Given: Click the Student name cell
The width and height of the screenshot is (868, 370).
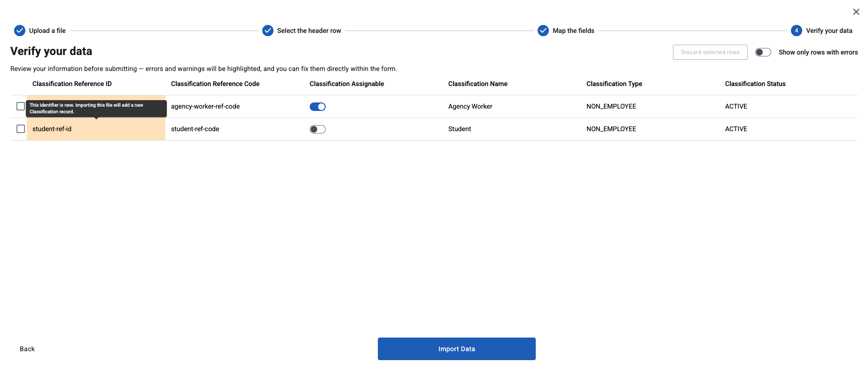Looking at the screenshot, I should coord(512,129).
